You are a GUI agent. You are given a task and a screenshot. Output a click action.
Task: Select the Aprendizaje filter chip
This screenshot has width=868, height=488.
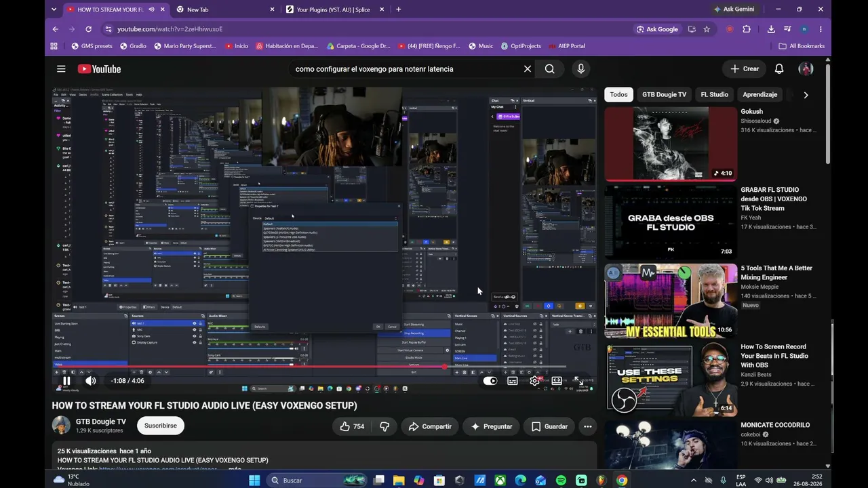pos(759,95)
